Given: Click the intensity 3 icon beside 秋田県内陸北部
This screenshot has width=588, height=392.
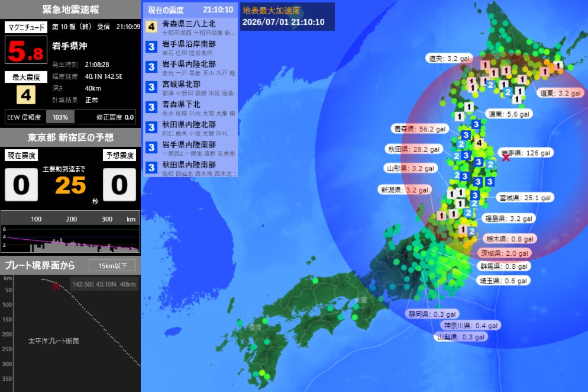Looking at the screenshot, I should coord(151,127).
